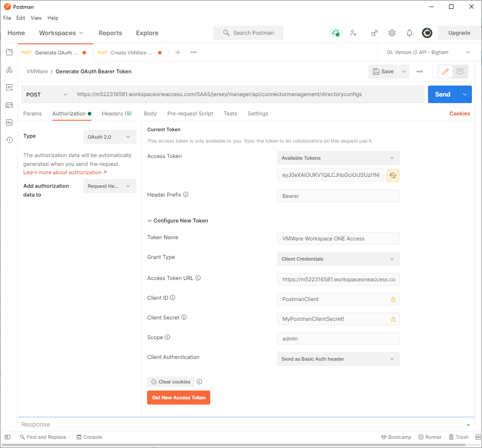The height and width of the screenshot is (448, 482).
Task: Edit the Scope input field
Action: coord(338,338)
